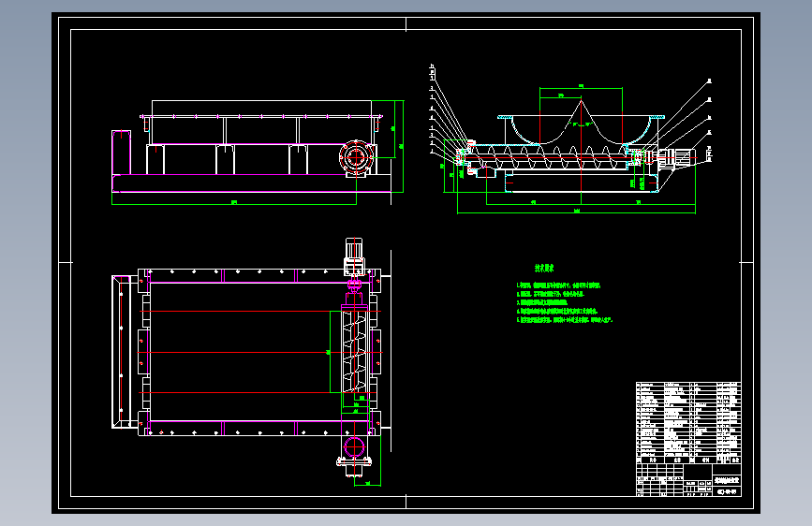Select the third technical requirement line

541,302
